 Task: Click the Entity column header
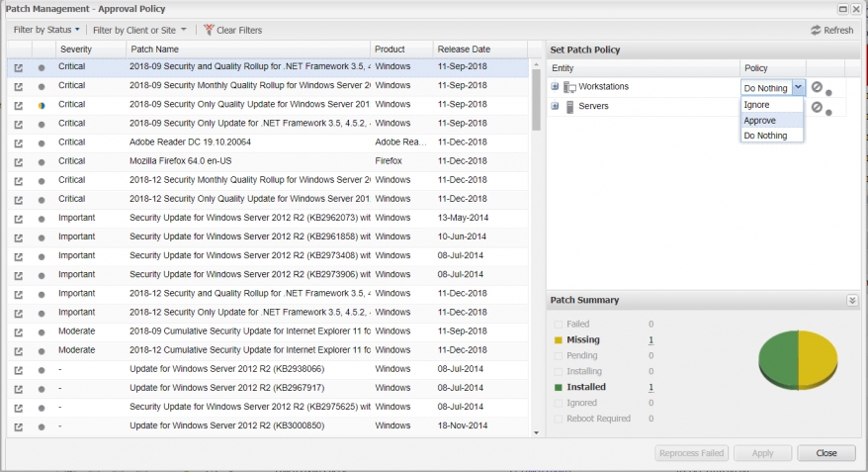pos(644,68)
